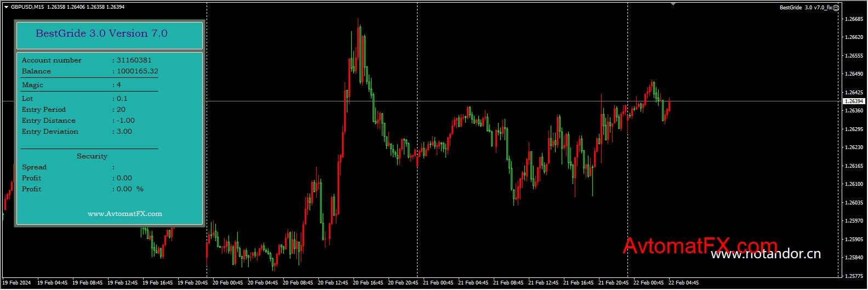The width and height of the screenshot is (868, 290).
Task: Click the Entry Distance value -1.00
Action: click(125, 121)
